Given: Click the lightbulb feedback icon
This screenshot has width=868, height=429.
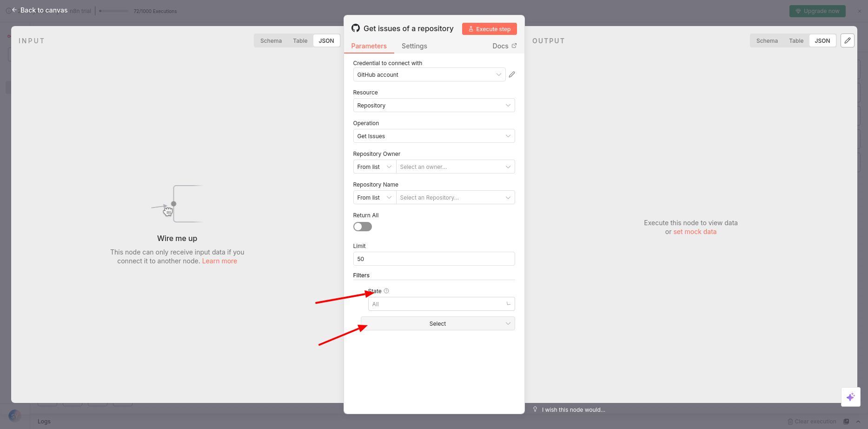Looking at the screenshot, I should (x=535, y=409).
